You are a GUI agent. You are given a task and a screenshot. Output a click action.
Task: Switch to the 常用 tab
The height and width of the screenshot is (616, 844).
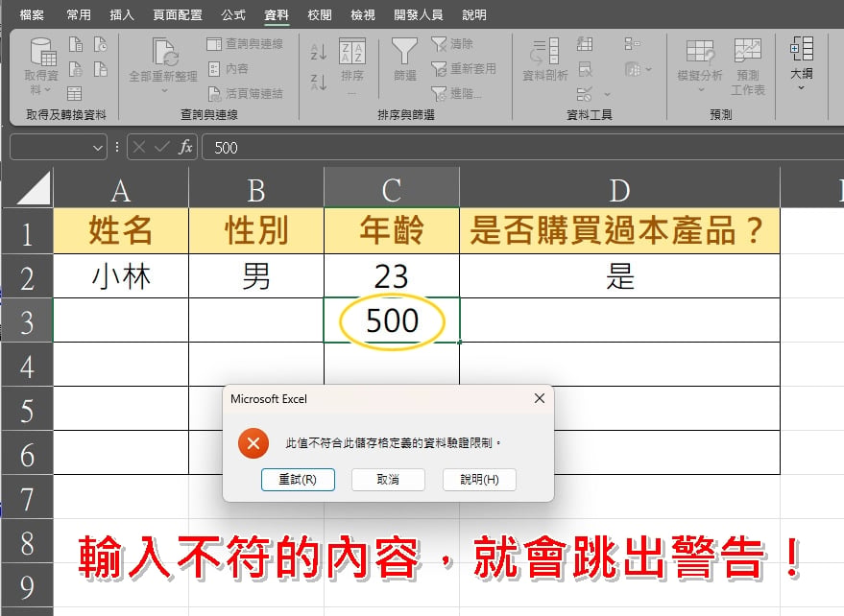coord(79,14)
